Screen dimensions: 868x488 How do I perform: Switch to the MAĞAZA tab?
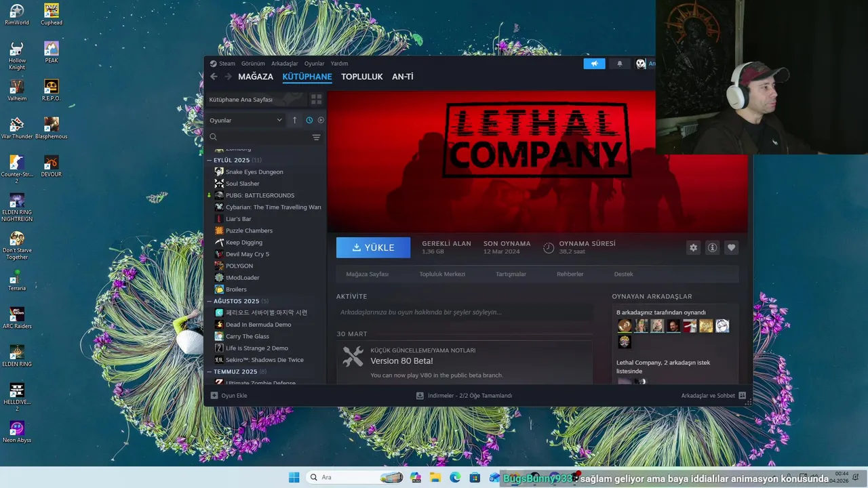click(x=256, y=77)
